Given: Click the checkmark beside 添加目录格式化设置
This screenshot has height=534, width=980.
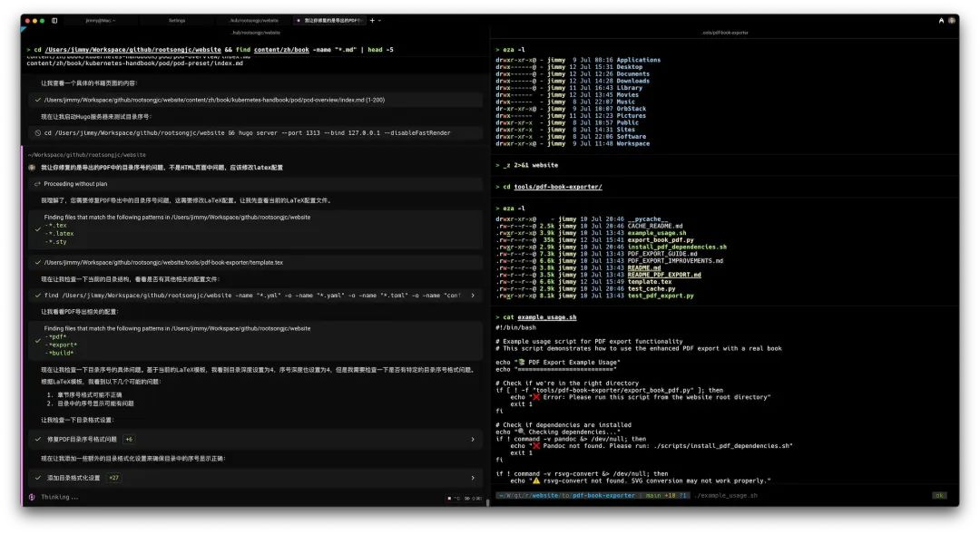Looking at the screenshot, I should tap(38, 478).
